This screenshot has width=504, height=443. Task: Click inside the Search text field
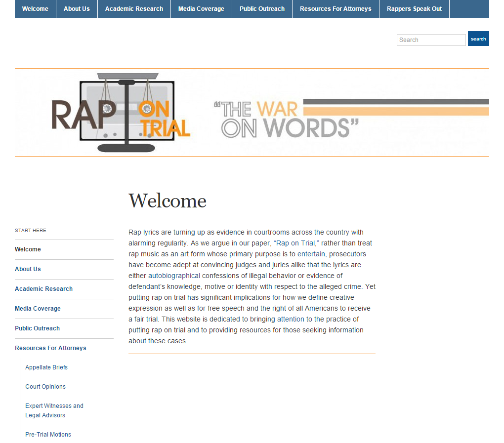(431, 40)
